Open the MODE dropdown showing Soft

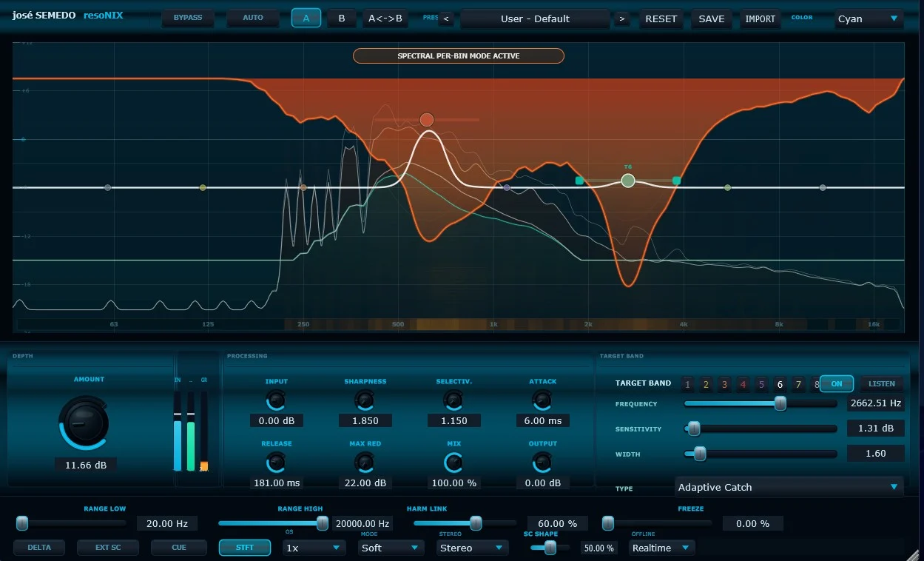(391, 548)
